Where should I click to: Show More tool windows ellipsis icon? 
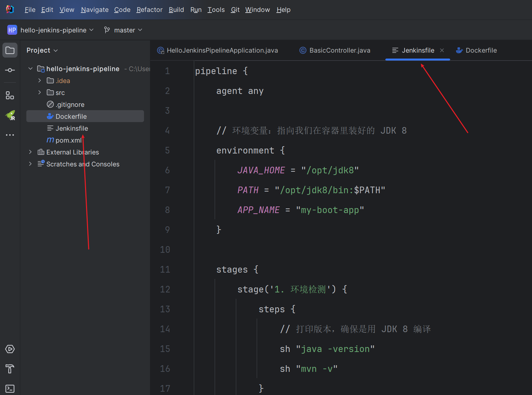pyautogui.click(x=10, y=135)
